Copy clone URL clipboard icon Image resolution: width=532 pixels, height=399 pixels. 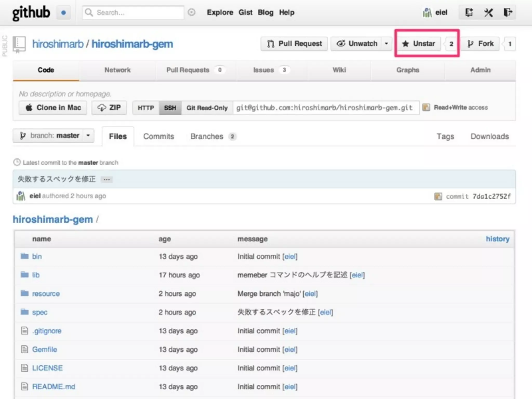click(426, 107)
